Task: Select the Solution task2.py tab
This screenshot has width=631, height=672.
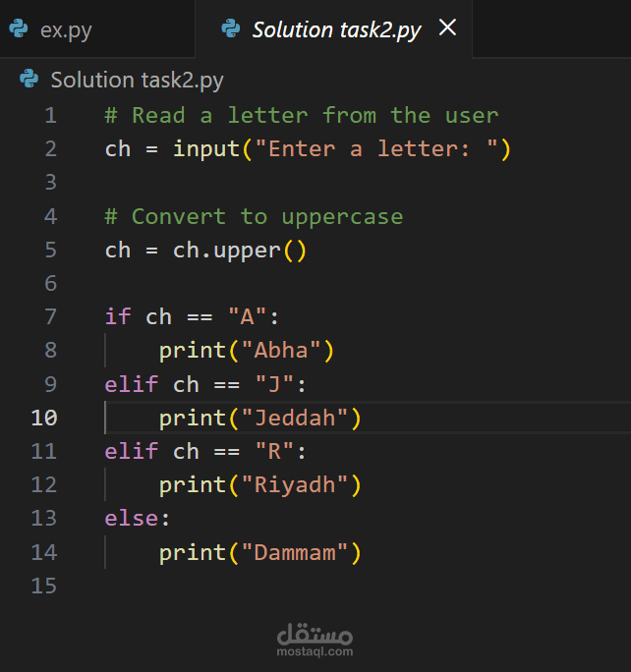Action: click(336, 29)
